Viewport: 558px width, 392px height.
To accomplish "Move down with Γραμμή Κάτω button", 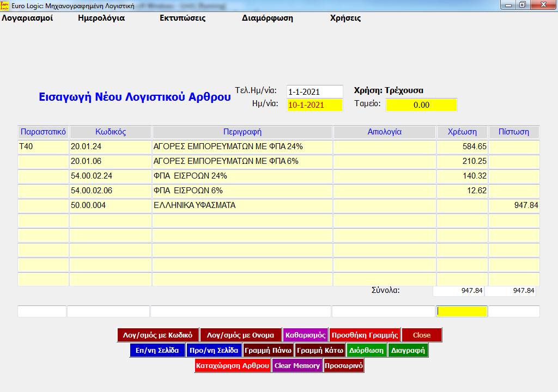I will point(320,350).
